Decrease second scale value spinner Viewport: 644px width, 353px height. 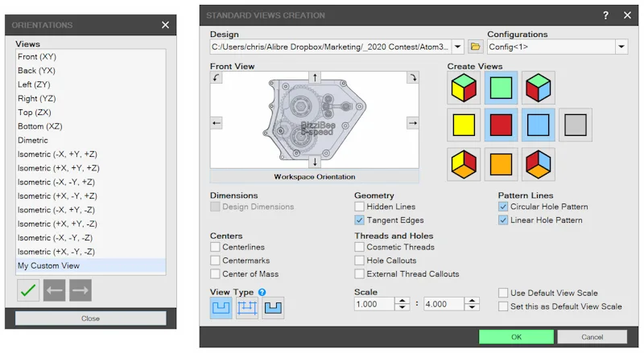[473, 307]
